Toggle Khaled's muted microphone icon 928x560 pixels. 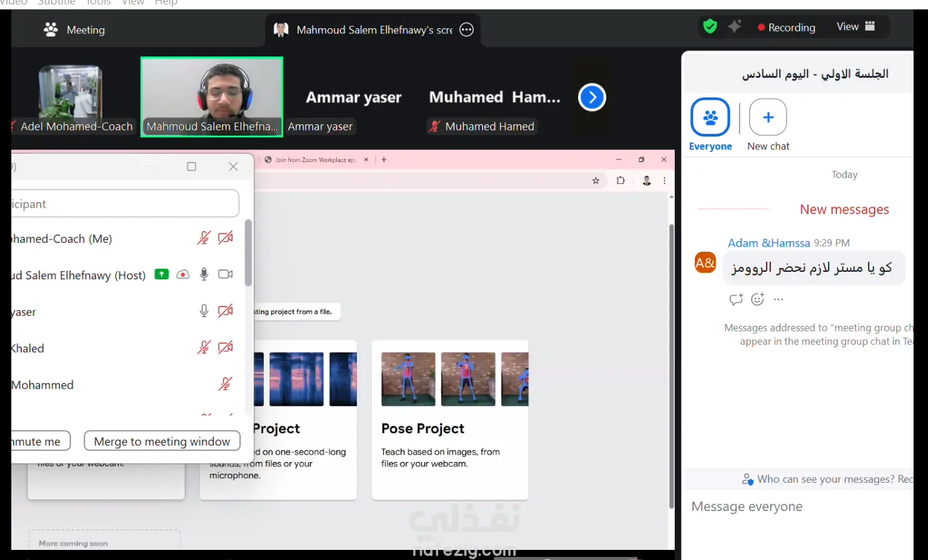click(x=204, y=347)
